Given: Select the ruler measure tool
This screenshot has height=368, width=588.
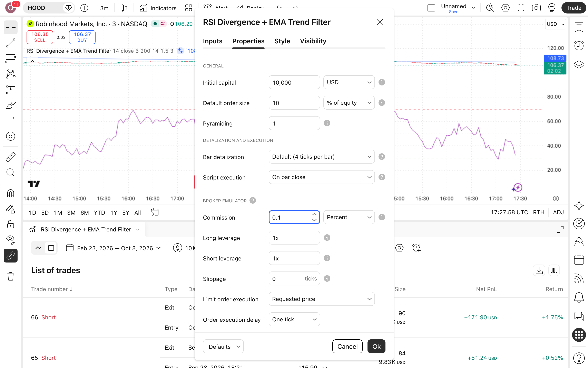Looking at the screenshot, I should click(10, 157).
